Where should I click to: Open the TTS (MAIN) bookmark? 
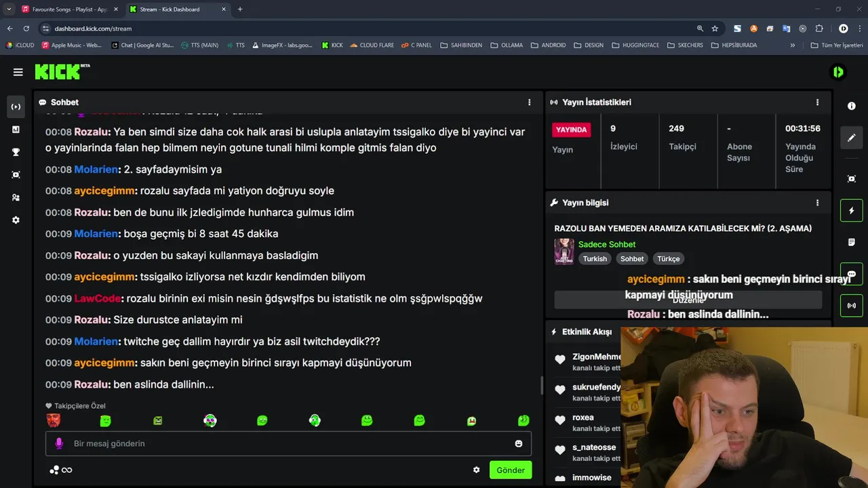tap(199, 45)
